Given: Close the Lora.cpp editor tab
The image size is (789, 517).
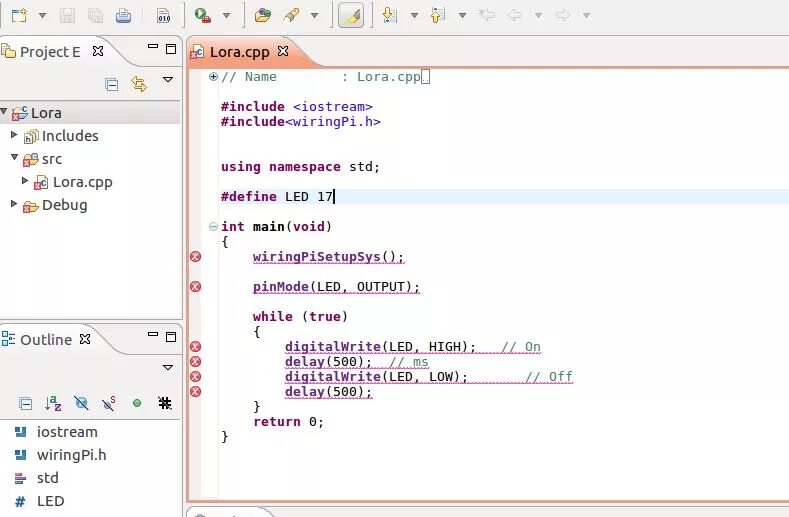Looking at the screenshot, I should coord(283,51).
